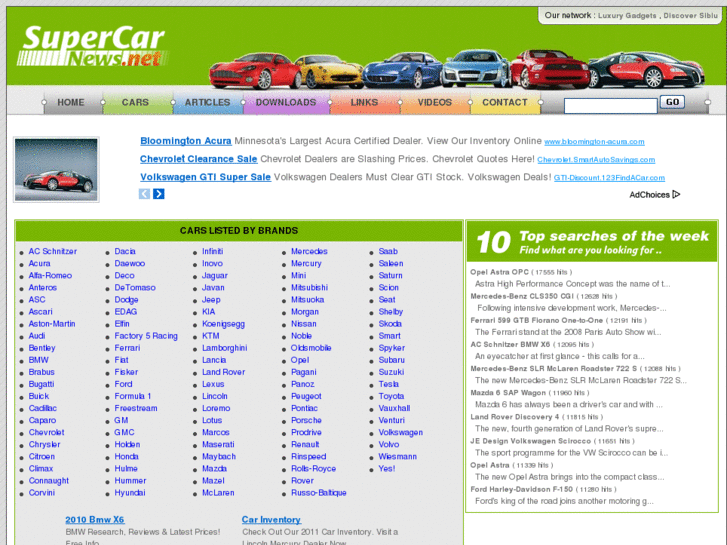Click the search input field

click(611, 106)
